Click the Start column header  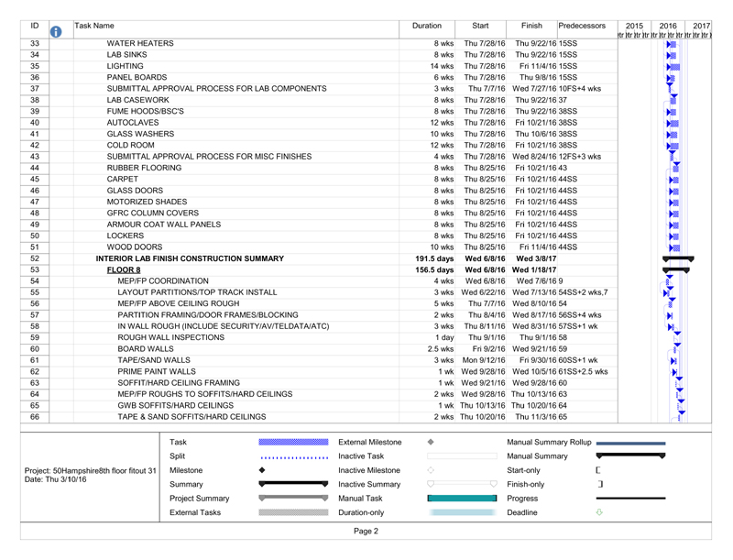[480, 27]
